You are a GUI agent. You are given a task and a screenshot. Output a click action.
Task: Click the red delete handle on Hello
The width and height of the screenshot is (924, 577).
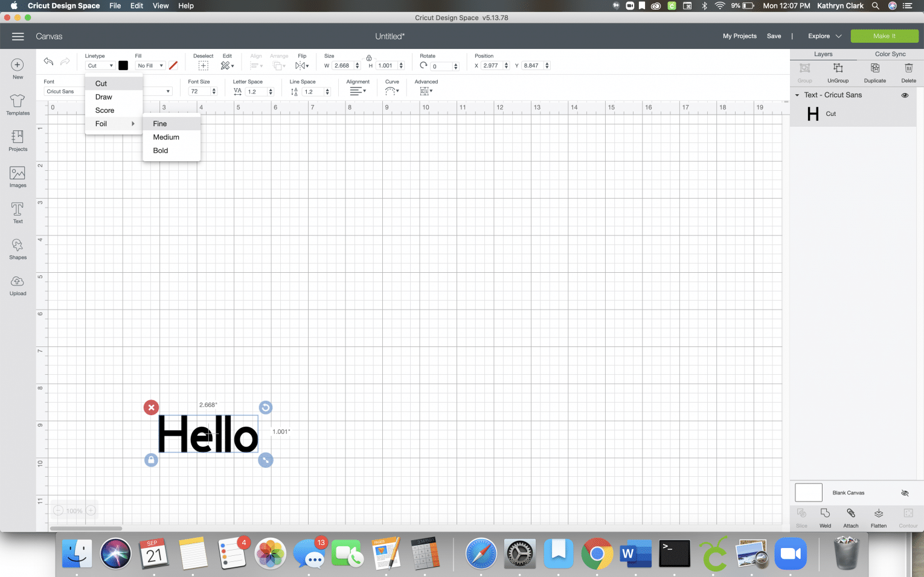coord(151,407)
